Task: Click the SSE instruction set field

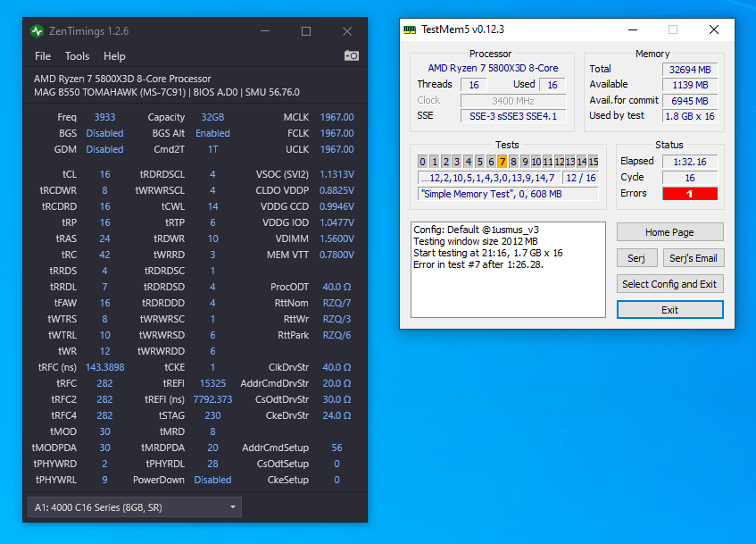Action: 513,116
